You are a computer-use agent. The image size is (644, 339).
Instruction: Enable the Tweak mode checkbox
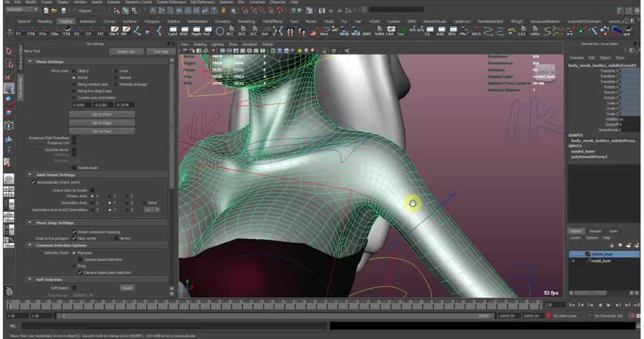pos(74,167)
